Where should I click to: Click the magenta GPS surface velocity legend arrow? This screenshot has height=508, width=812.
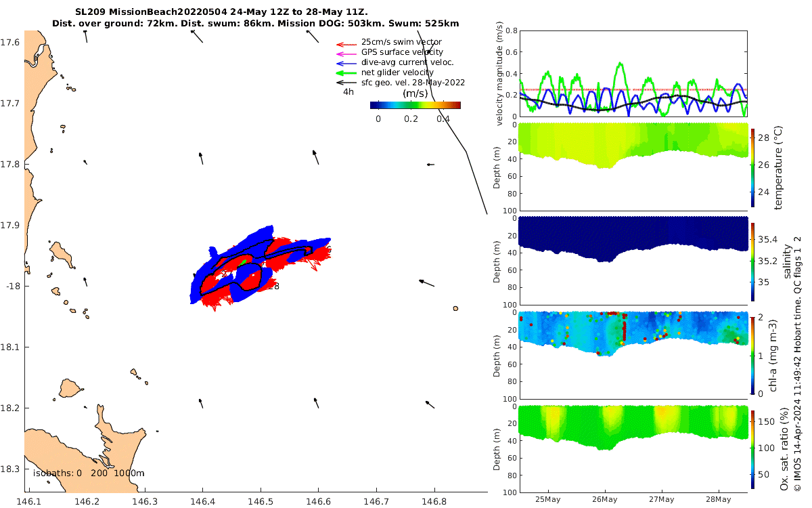(x=346, y=53)
